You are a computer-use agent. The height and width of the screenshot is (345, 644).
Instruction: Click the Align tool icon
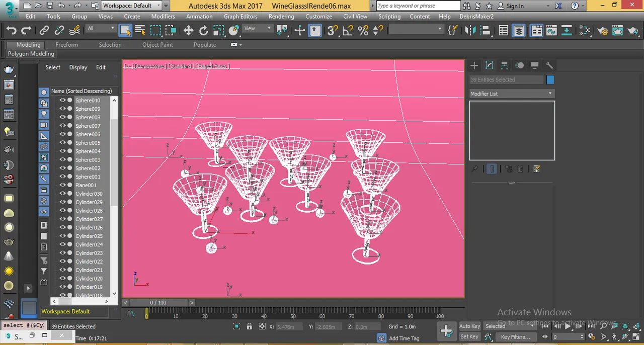[485, 30]
